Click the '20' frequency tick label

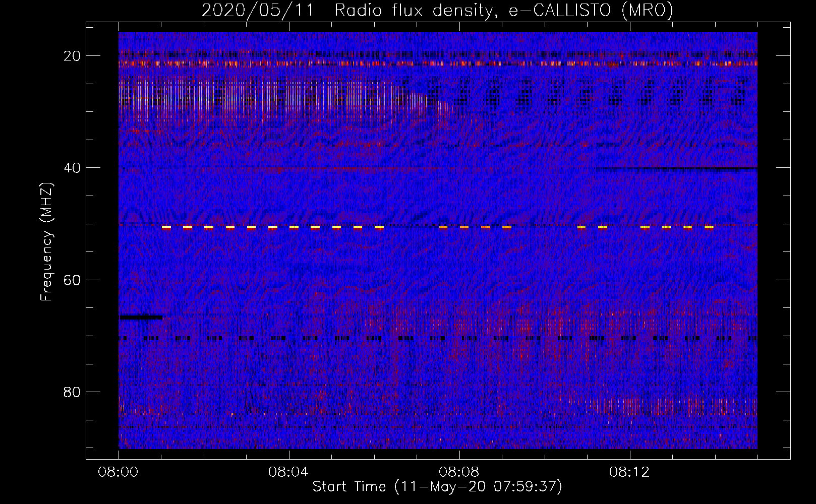pyautogui.click(x=73, y=56)
